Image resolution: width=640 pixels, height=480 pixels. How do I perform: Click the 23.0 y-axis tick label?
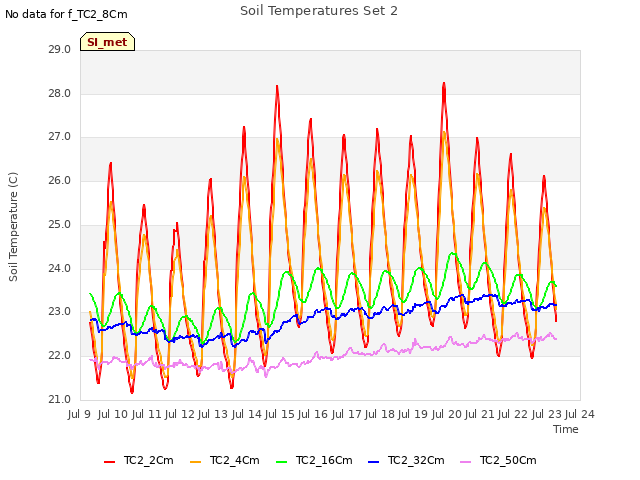pos(60,312)
